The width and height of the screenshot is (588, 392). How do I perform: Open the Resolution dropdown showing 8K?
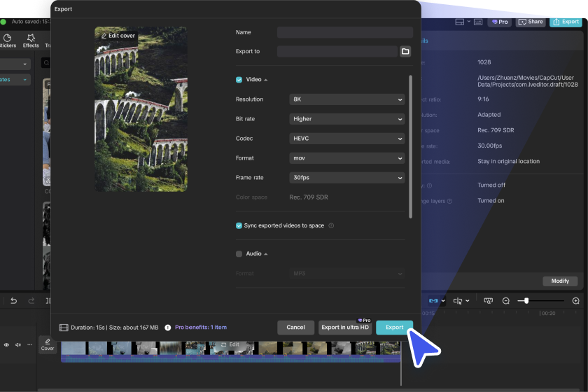click(x=347, y=99)
